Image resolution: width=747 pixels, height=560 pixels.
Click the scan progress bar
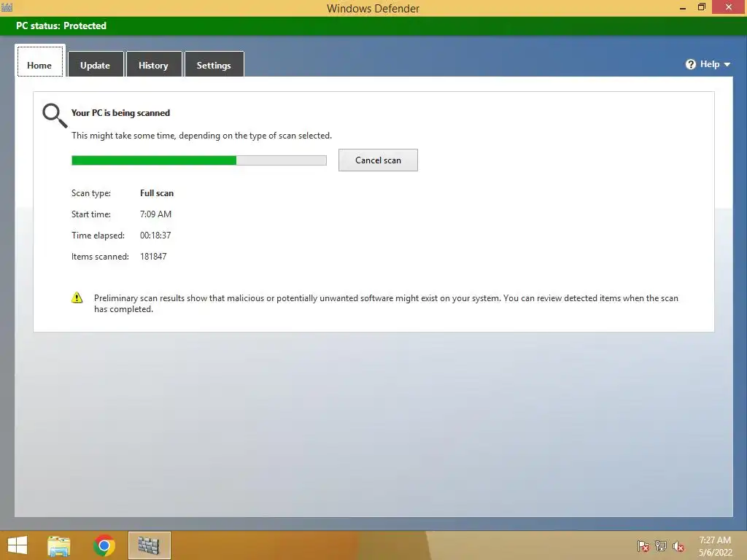pos(199,160)
